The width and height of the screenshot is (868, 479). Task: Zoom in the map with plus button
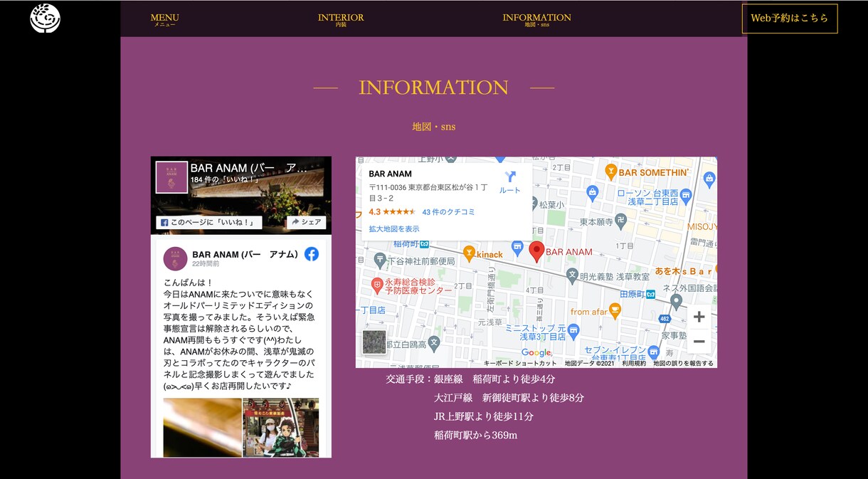click(699, 317)
